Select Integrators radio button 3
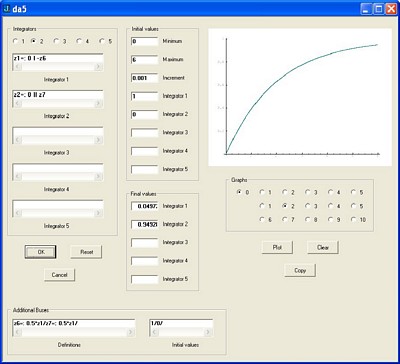The width and height of the screenshot is (400, 364). (x=57, y=41)
